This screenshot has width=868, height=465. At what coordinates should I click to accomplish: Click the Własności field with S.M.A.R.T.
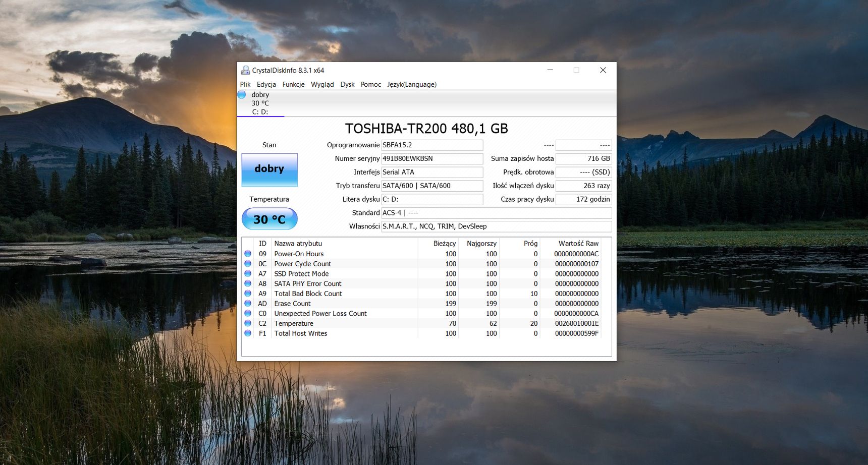[497, 227]
